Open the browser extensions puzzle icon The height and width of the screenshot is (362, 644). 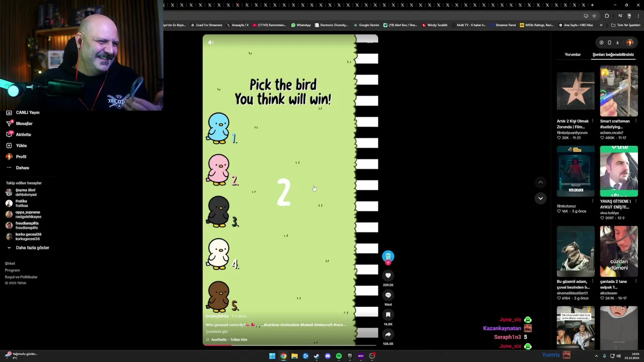(x=607, y=16)
